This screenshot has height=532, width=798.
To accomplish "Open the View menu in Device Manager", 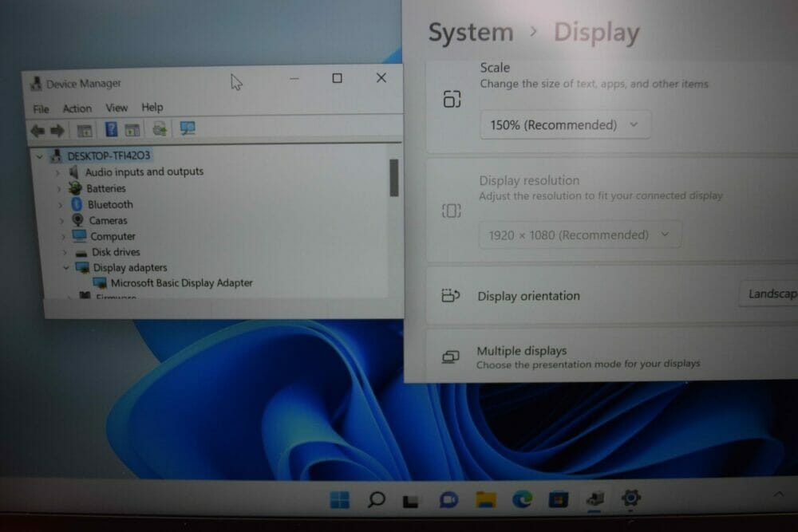I will click(x=117, y=108).
